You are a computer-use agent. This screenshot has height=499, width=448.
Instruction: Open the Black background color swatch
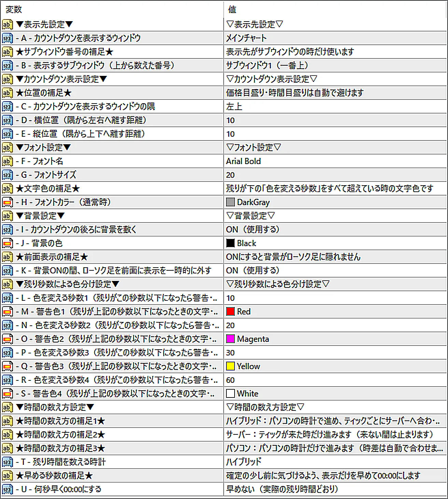pyautogui.click(x=230, y=243)
